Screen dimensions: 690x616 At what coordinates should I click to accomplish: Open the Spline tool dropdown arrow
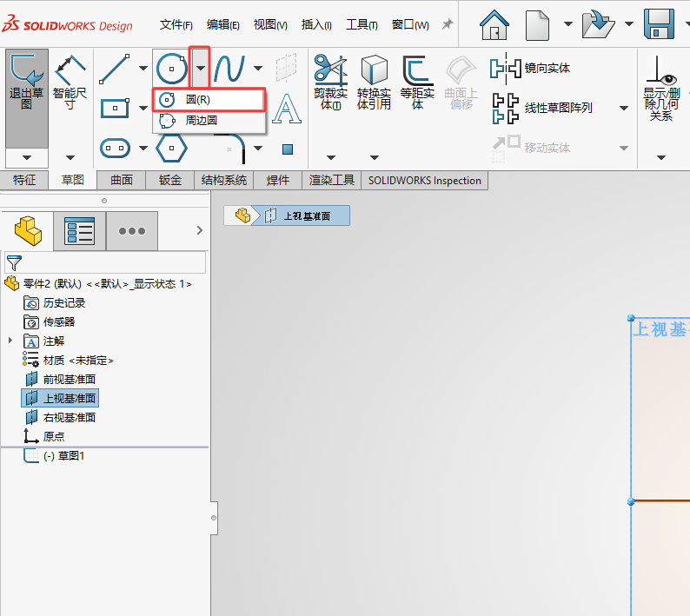pyautogui.click(x=258, y=68)
